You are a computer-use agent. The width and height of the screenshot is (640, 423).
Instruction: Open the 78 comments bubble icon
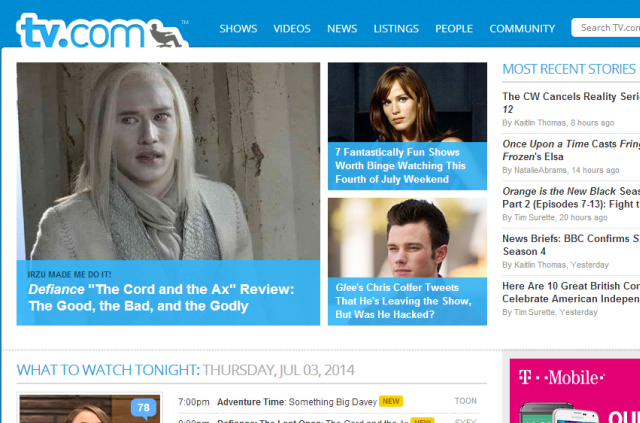[143, 408]
